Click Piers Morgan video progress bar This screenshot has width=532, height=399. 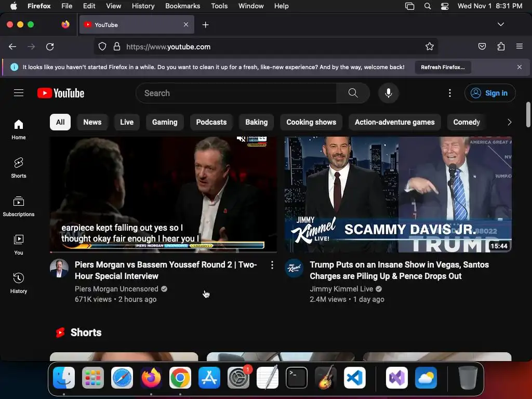163,252
